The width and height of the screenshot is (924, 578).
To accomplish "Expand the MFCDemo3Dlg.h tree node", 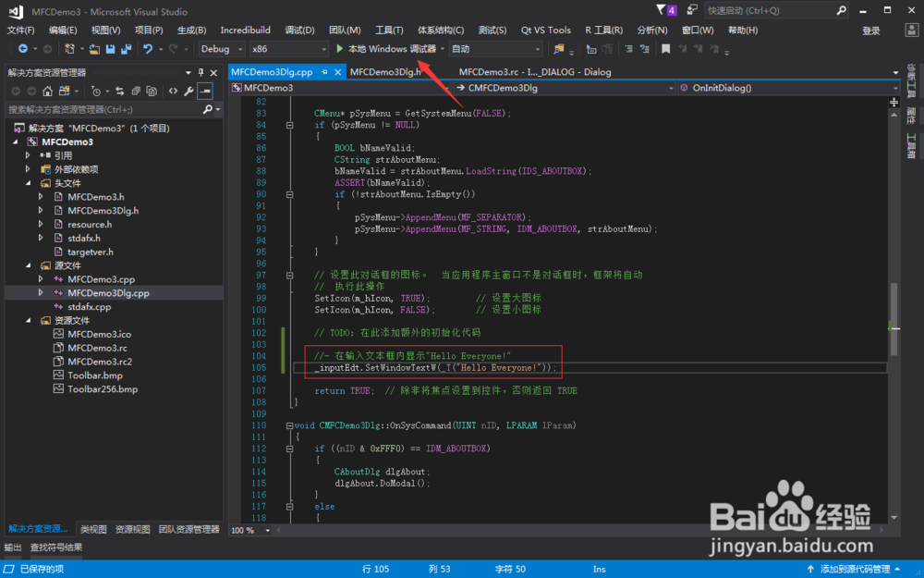I will coord(41,211).
